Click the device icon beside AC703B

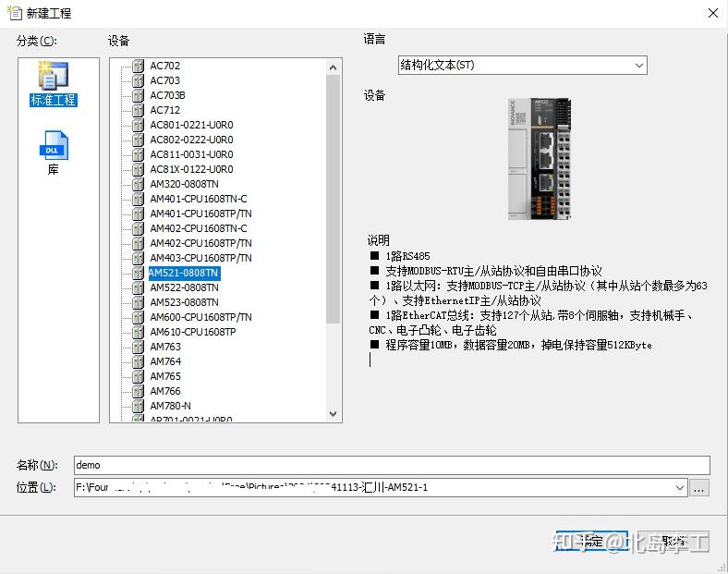(x=138, y=96)
